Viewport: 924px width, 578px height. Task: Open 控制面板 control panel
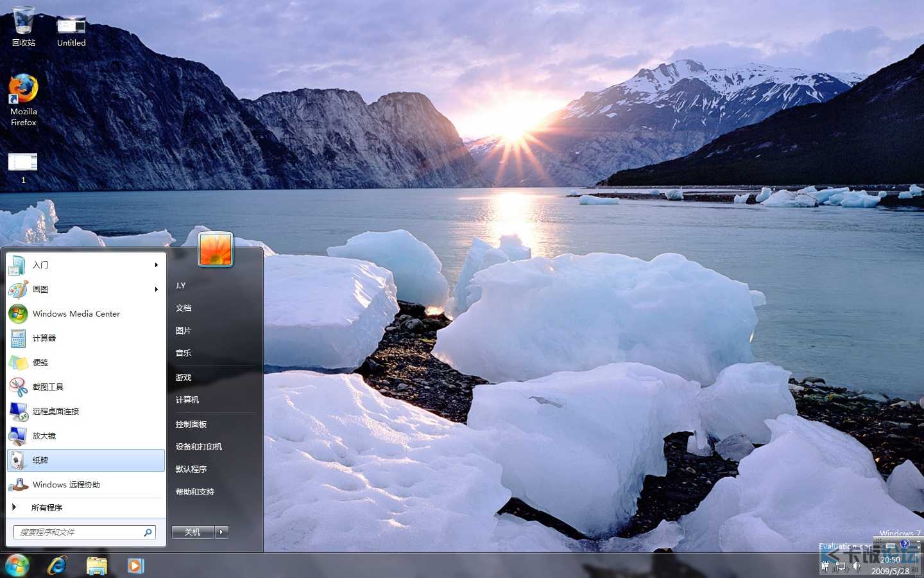pyautogui.click(x=191, y=424)
